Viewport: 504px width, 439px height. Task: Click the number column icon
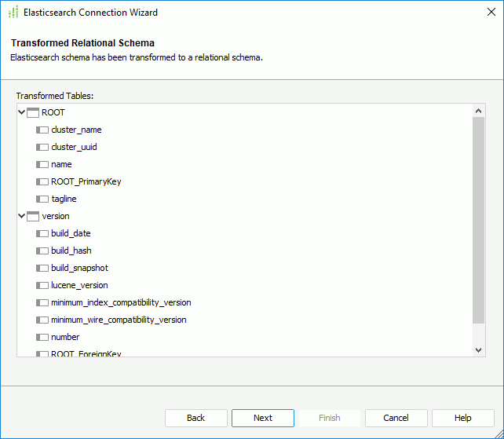42,338
